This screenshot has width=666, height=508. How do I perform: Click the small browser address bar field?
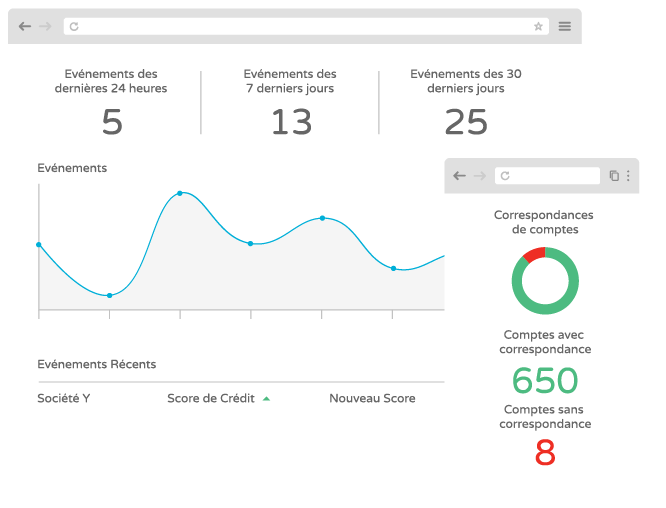pyautogui.click(x=547, y=175)
